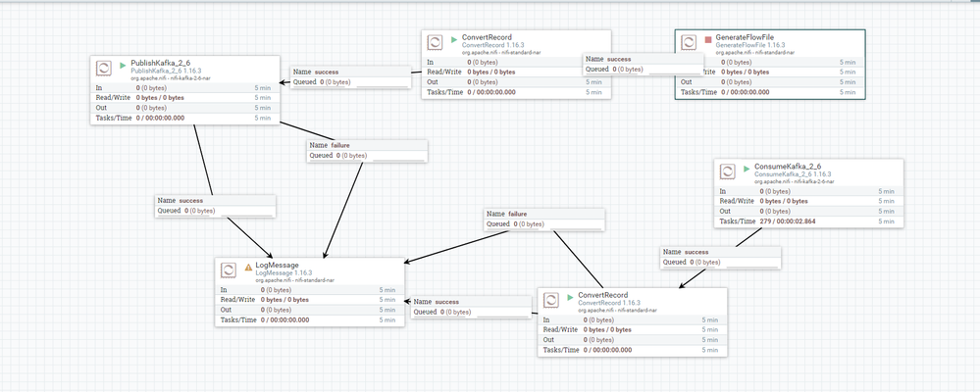Click the LogMessage processor icon
The image size is (980, 392).
click(x=229, y=270)
